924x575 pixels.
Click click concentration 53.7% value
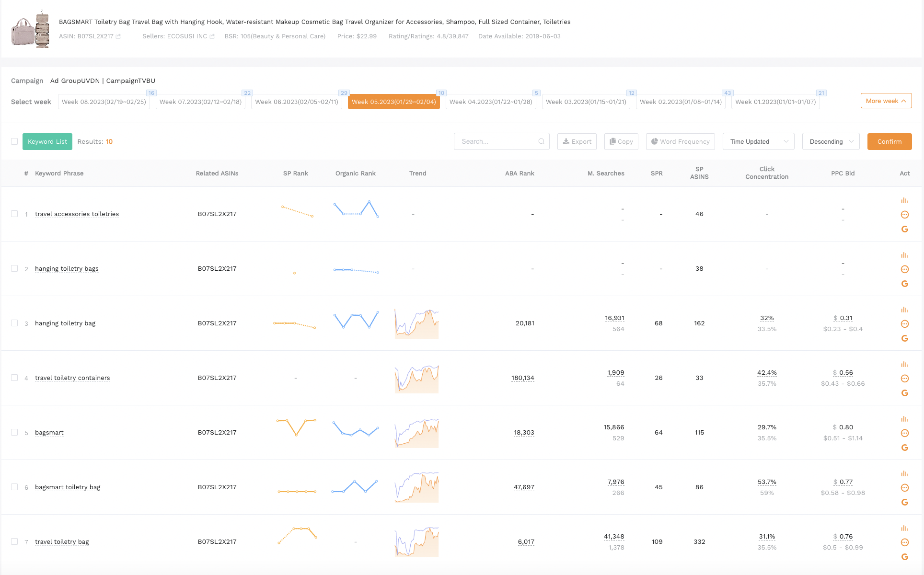click(x=767, y=482)
